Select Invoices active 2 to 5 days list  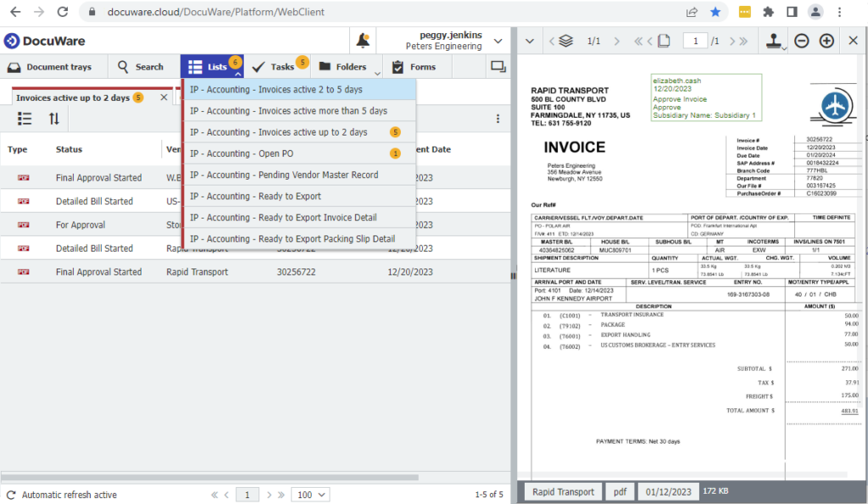coord(299,90)
